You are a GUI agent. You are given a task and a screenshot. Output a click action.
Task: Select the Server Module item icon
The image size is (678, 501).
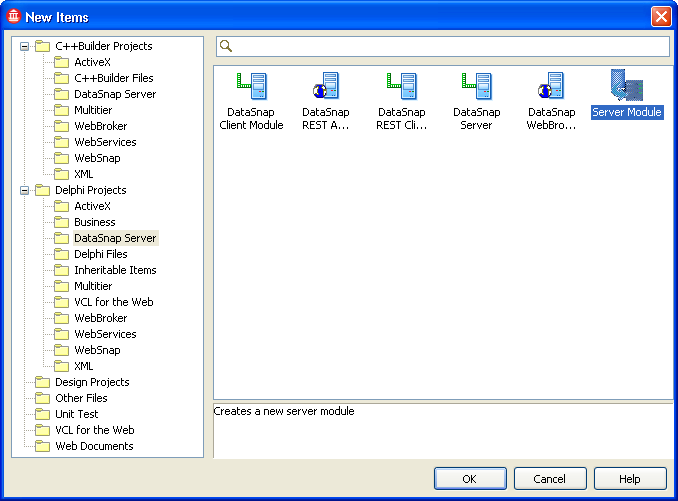(x=627, y=85)
